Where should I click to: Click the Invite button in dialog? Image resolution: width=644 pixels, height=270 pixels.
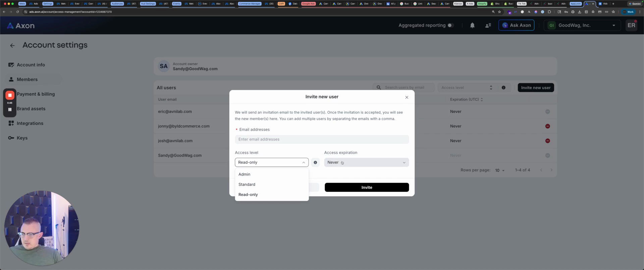[367, 187]
